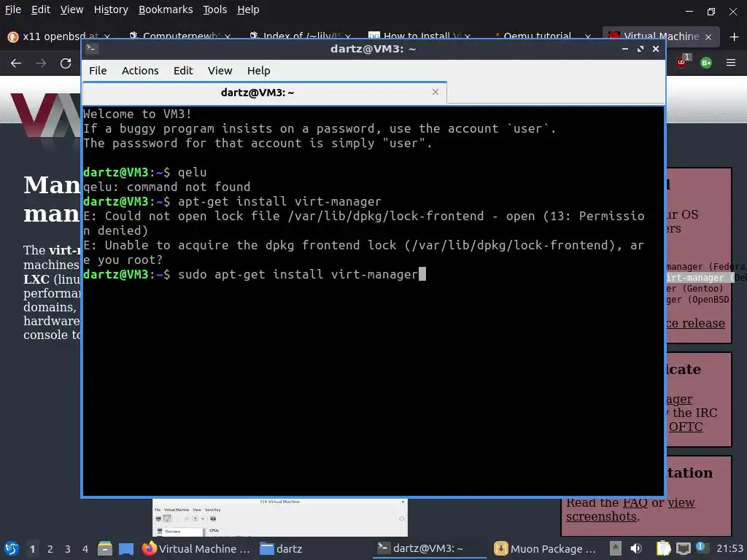Image resolution: width=747 pixels, height=560 pixels.
Task: Select the 'Virtual Machine' browser tab
Action: point(660,36)
